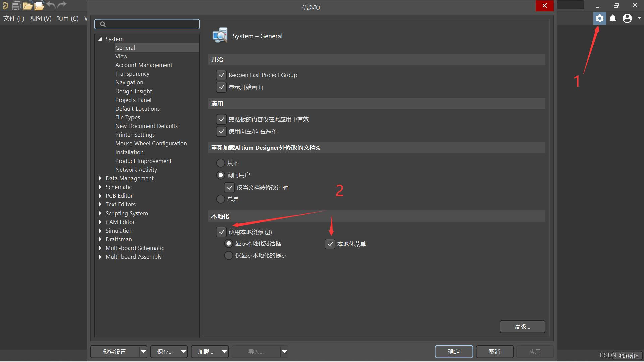Toggle 使用本地资源 checkbox
This screenshot has height=362, width=644.
pos(221,232)
